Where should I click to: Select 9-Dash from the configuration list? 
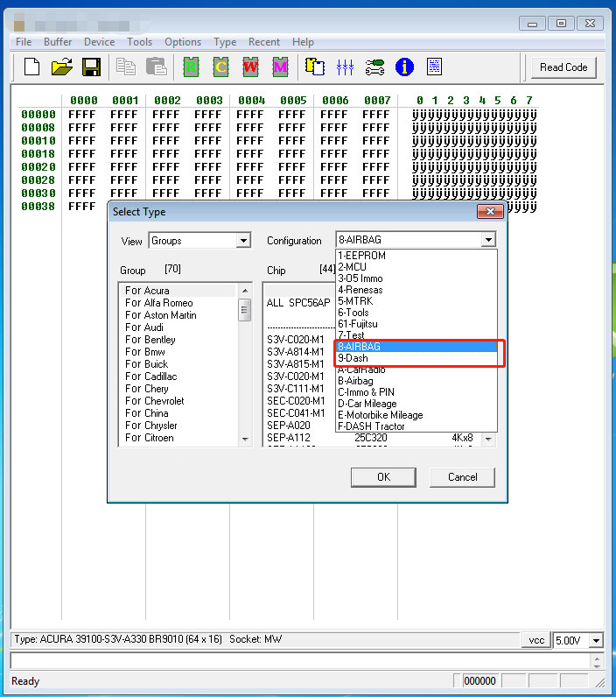pyautogui.click(x=353, y=358)
